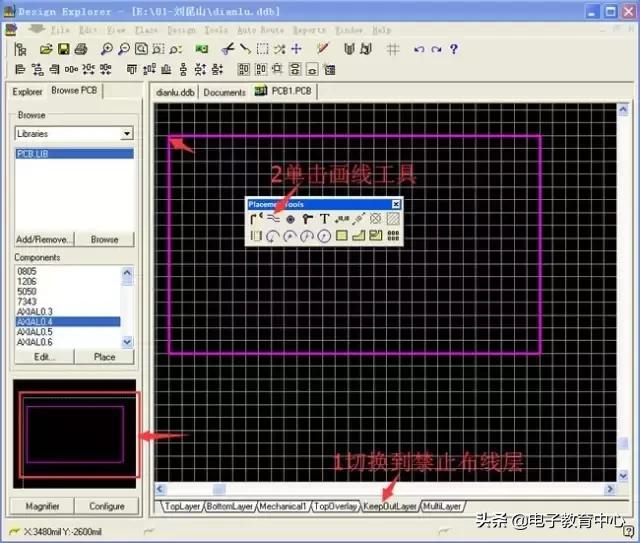Click the help question mark icon
640x543 pixels.
(453, 49)
